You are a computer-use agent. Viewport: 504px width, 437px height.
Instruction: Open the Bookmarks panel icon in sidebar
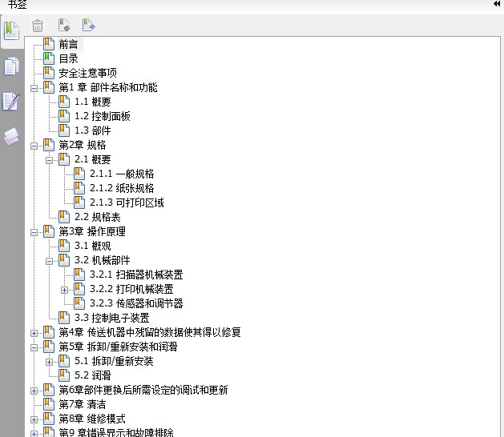coord(11,31)
